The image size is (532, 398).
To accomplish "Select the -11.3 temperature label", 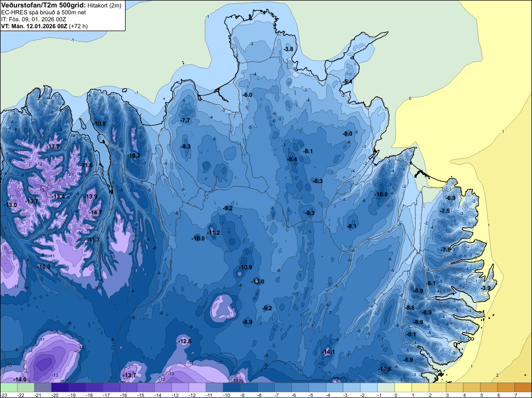I will coord(93,240).
